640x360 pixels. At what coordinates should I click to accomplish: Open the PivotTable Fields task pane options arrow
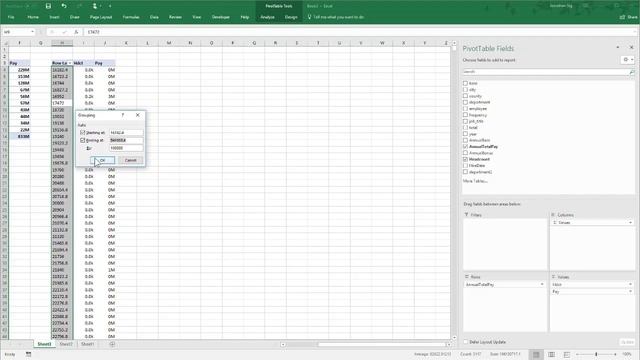point(618,48)
